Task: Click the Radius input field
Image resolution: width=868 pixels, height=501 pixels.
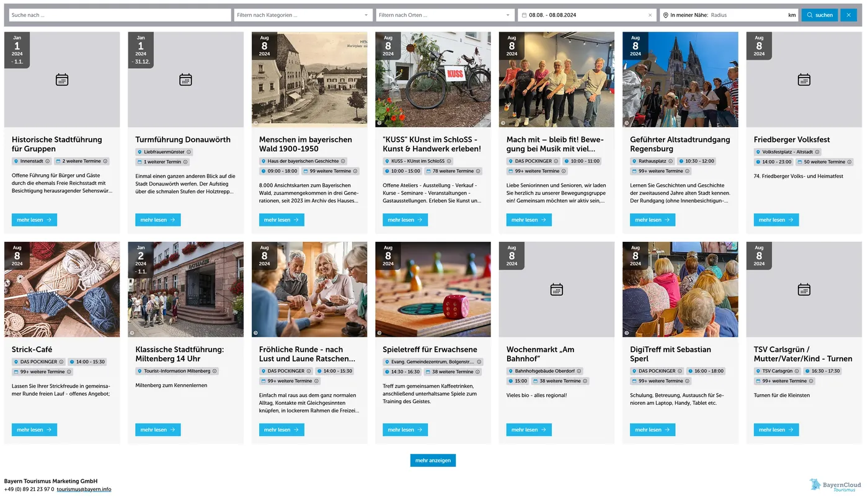Action: pyautogui.click(x=747, y=15)
